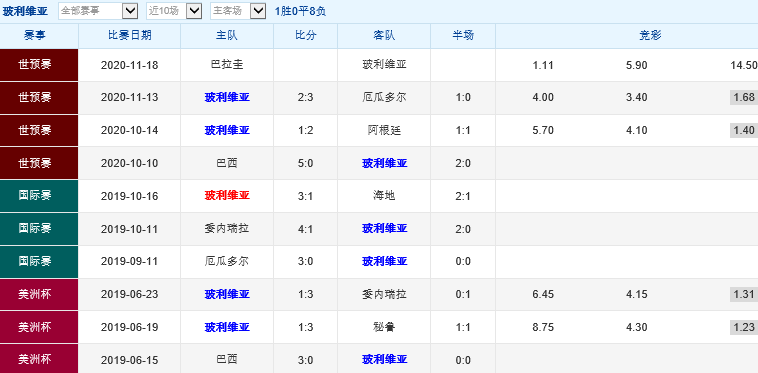Open away team 海地
758x373 pixels.
[x=384, y=196]
